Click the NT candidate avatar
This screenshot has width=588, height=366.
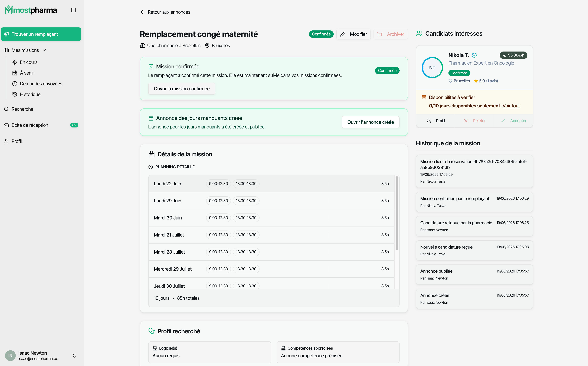coord(432,68)
